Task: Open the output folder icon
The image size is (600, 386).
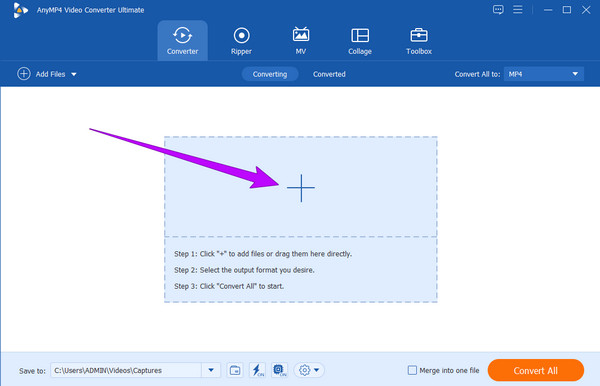Action: (235, 370)
